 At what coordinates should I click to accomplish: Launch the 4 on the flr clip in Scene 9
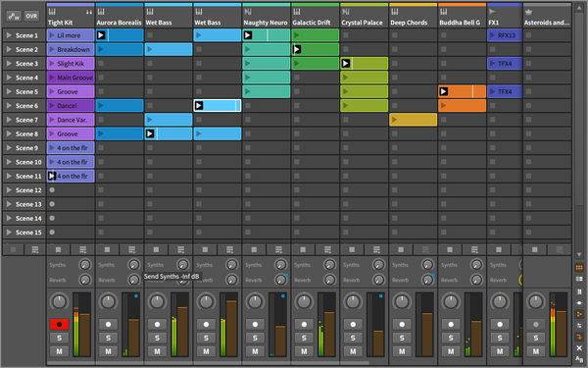pyautogui.click(x=52, y=148)
